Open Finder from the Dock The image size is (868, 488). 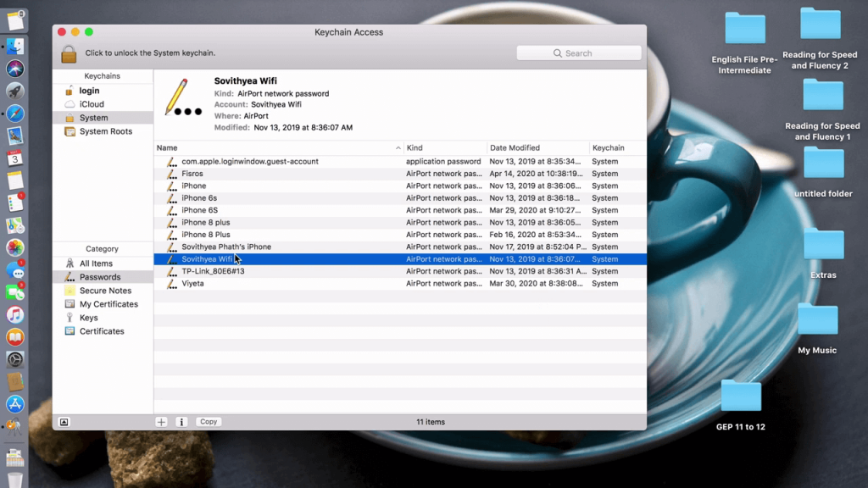(15, 47)
